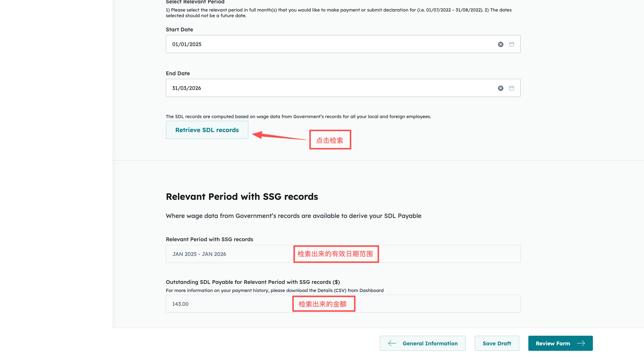Open the Start Date calendar picker
The width and height of the screenshot is (644, 358).
(x=511, y=44)
